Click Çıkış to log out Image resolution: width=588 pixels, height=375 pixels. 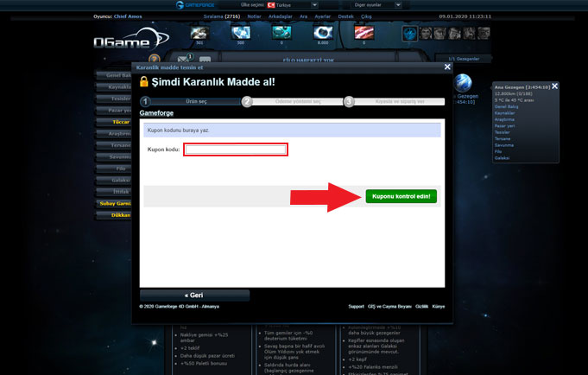(366, 16)
